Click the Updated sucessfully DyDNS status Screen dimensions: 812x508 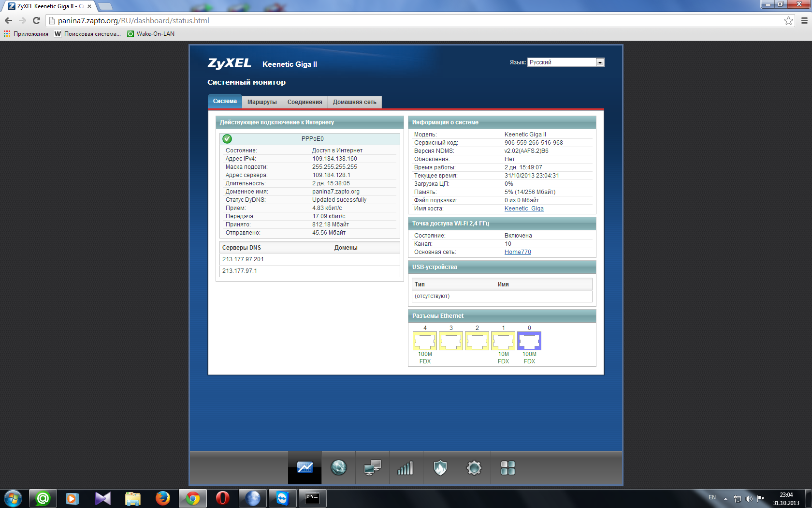339,200
